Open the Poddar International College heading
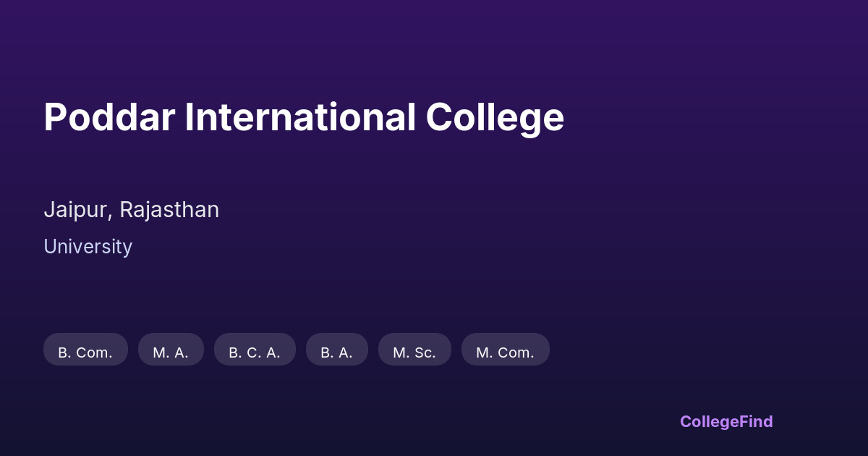Image resolution: width=868 pixels, height=456 pixels. [304, 117]
